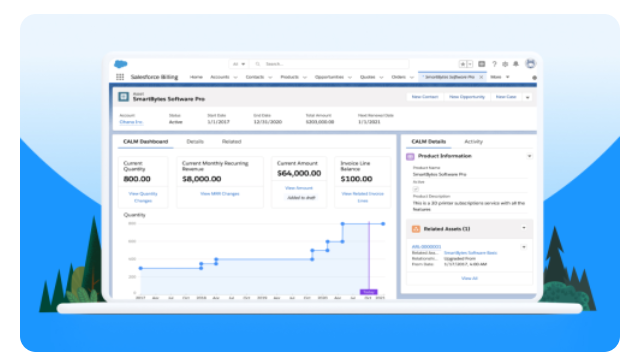Viewport: 637px width, 364px height.
Task: Click the Salesforce cloud logo
Action: click(121, 64)
